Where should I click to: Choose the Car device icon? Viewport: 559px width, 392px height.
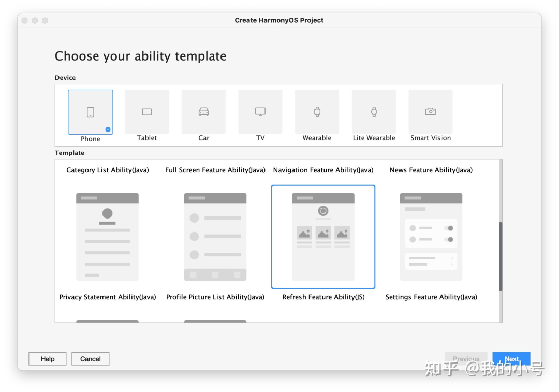(203, 112)
